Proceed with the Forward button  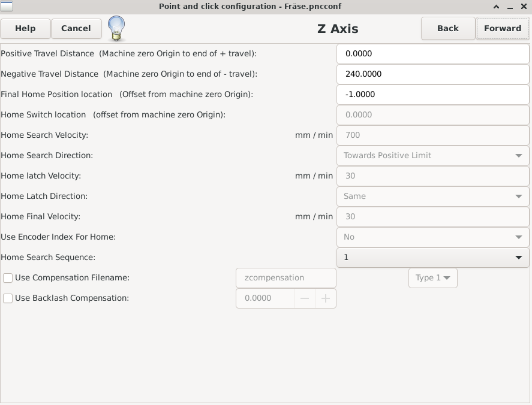[x=502, y=28]
